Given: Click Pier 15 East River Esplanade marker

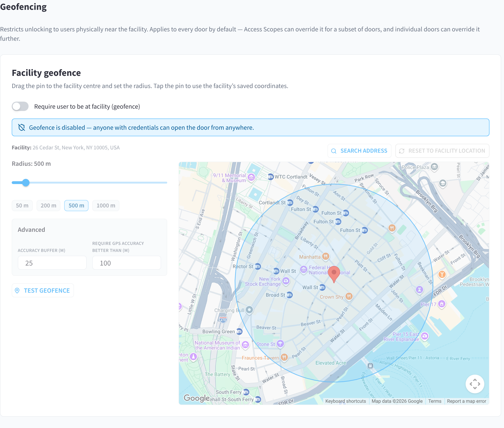Looking at the screenshot, I should [x=425, y=336].
